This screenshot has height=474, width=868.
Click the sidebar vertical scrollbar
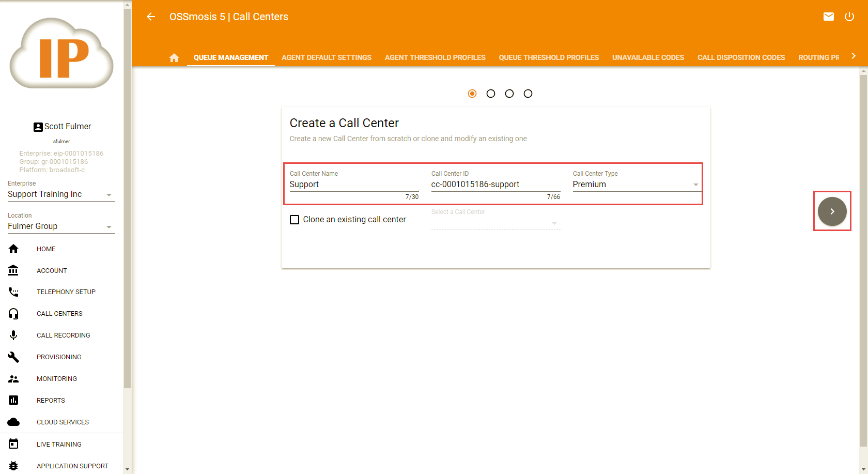pos(127,207)
